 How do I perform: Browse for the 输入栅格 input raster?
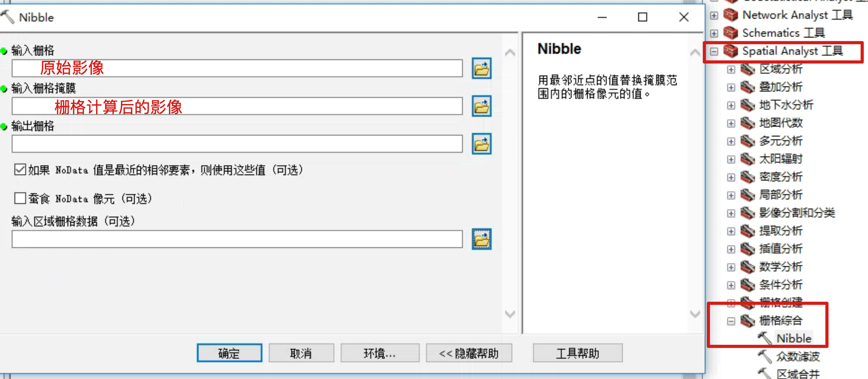point(481,69)
